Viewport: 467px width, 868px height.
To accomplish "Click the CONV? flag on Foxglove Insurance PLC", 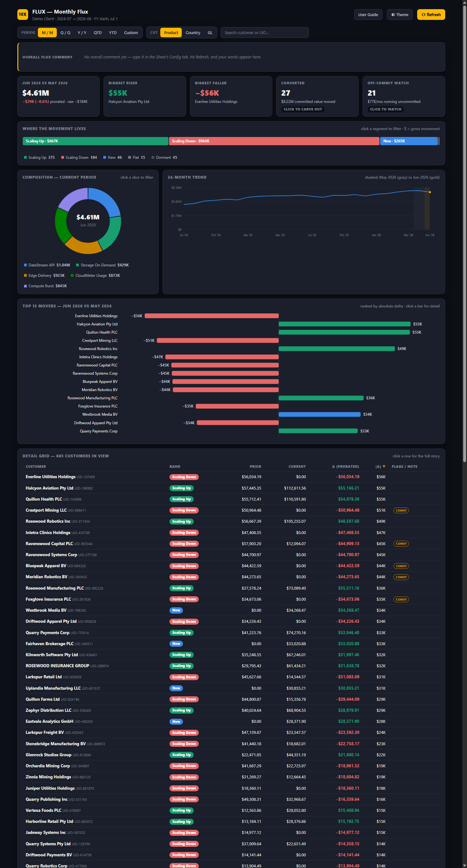I will coord(401,599).
